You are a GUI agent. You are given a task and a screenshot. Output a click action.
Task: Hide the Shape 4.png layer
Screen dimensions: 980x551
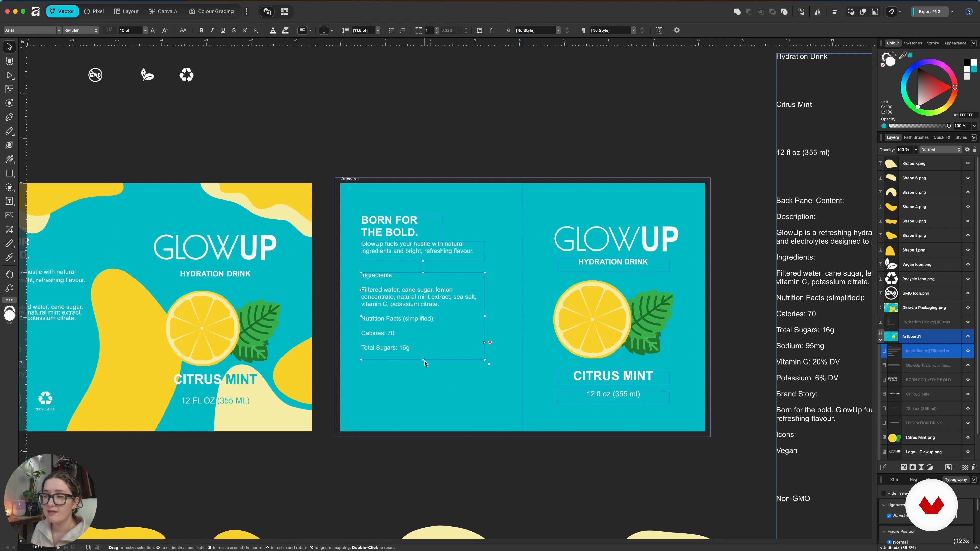[968, 207]
